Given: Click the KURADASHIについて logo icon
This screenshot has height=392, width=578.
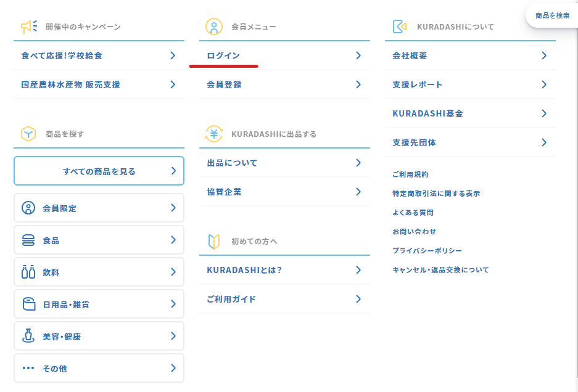Looking at the screenshot, I should [x=400, y=27].
